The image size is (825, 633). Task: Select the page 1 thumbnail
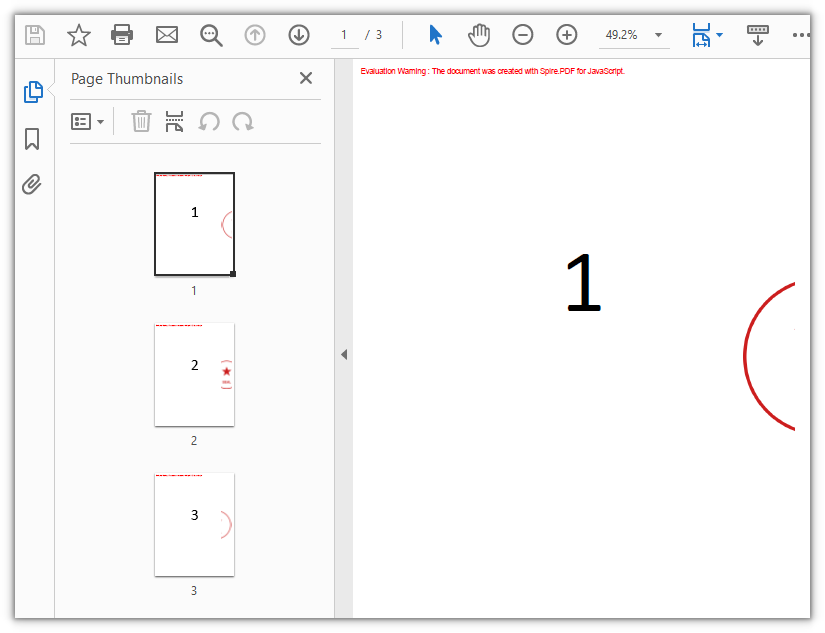195,224
